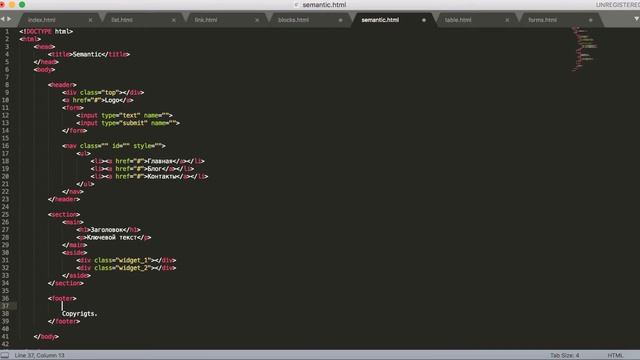The width and height of the screenshot is (640, 360).
Task: Toggle the sidebar from the status bar icon
Action: tap(4, 355)
